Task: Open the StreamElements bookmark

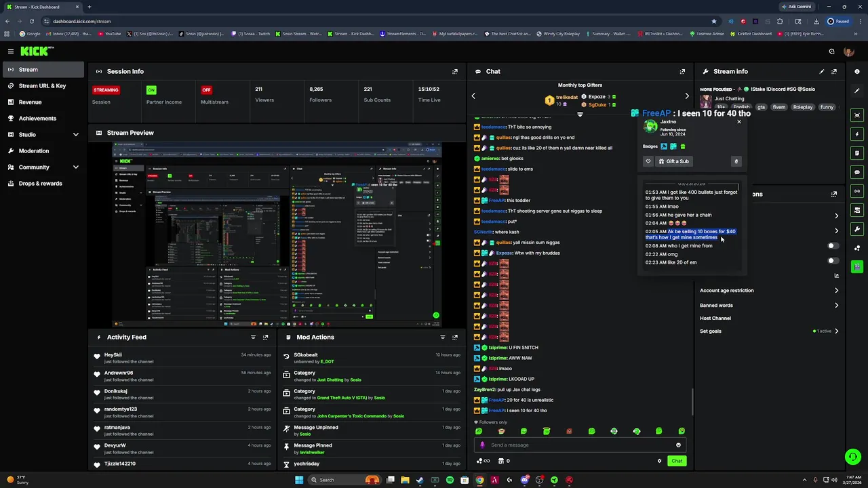Action: tap(403, 33)
